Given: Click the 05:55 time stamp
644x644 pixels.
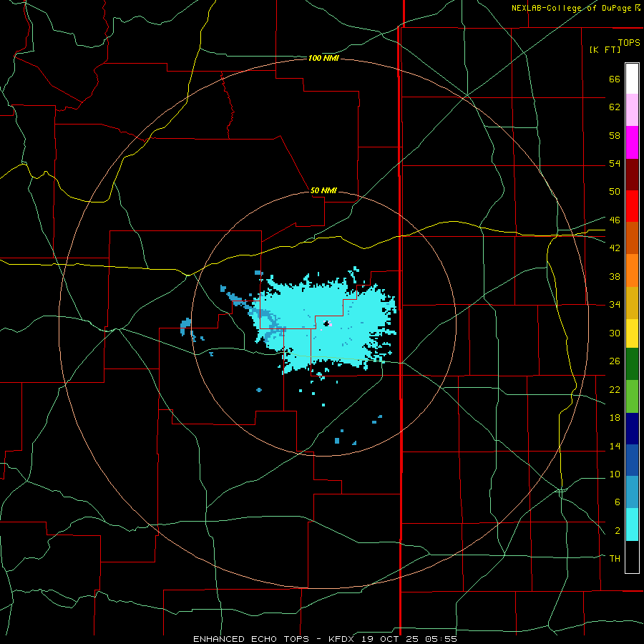Looking at the screenshot, I should coord(442,639).
